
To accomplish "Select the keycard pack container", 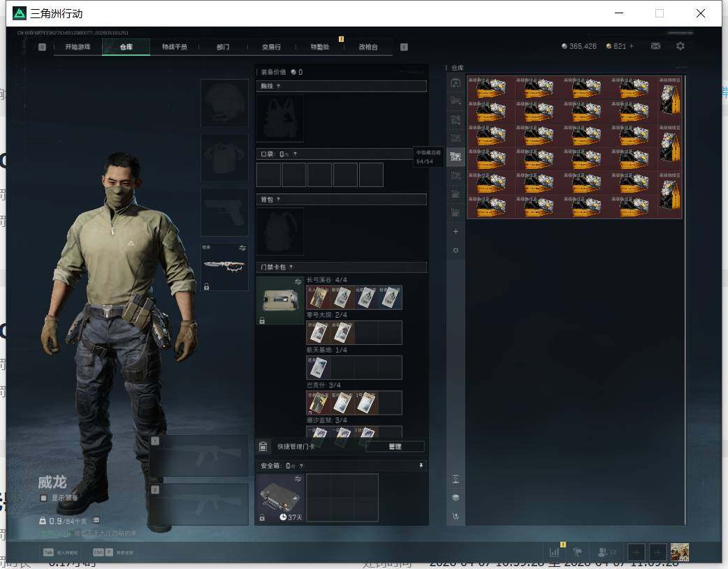I will coord(280,301).
